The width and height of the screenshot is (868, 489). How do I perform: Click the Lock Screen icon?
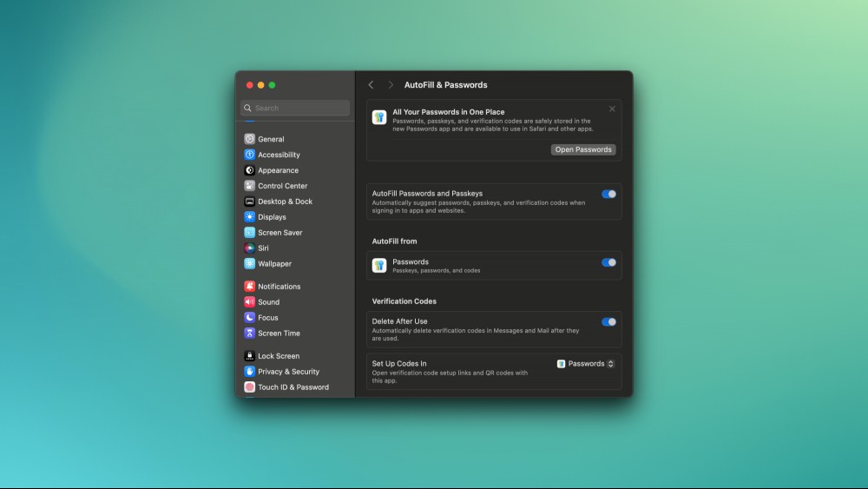pyautogui.click(x=250, y=355)
